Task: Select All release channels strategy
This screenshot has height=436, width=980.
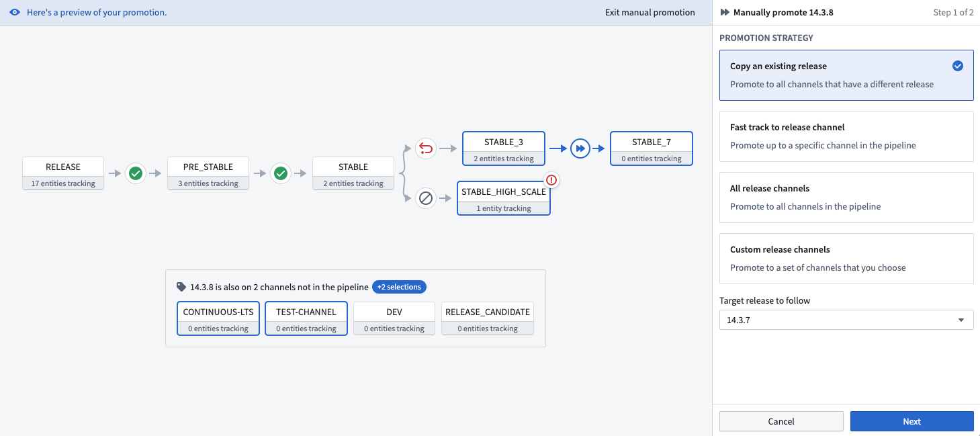Action: click(x=846, y=198)
